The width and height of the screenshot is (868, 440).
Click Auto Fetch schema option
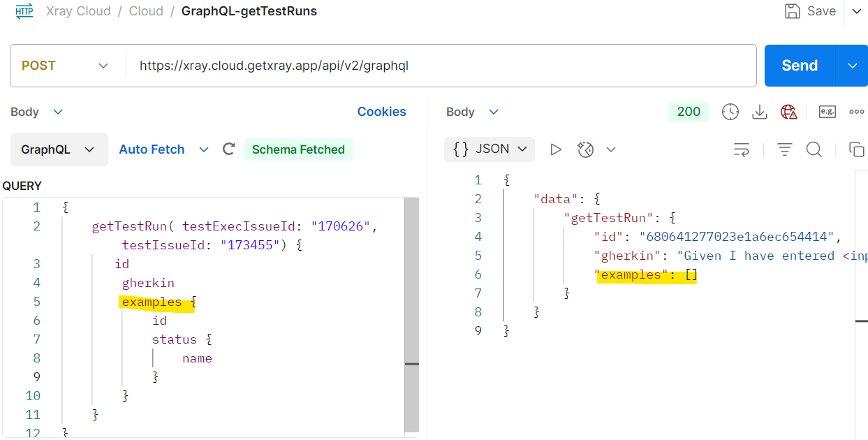pyautogui.click(x=152, y=149)
